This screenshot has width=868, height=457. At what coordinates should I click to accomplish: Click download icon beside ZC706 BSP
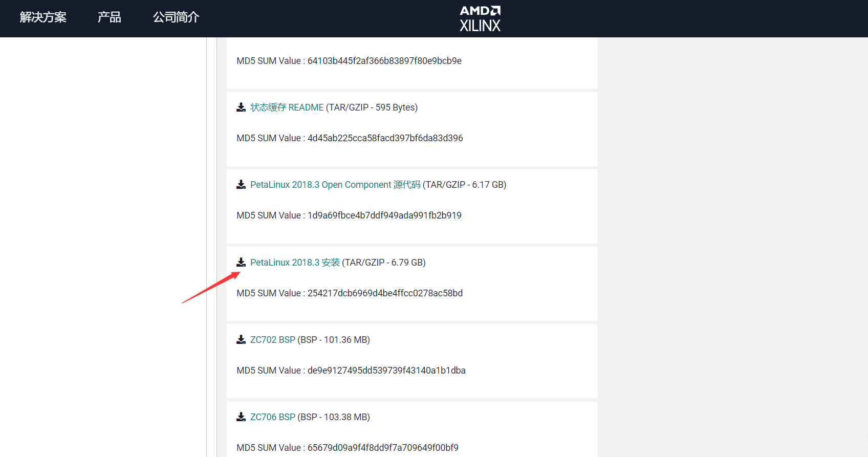coord(241,417)
